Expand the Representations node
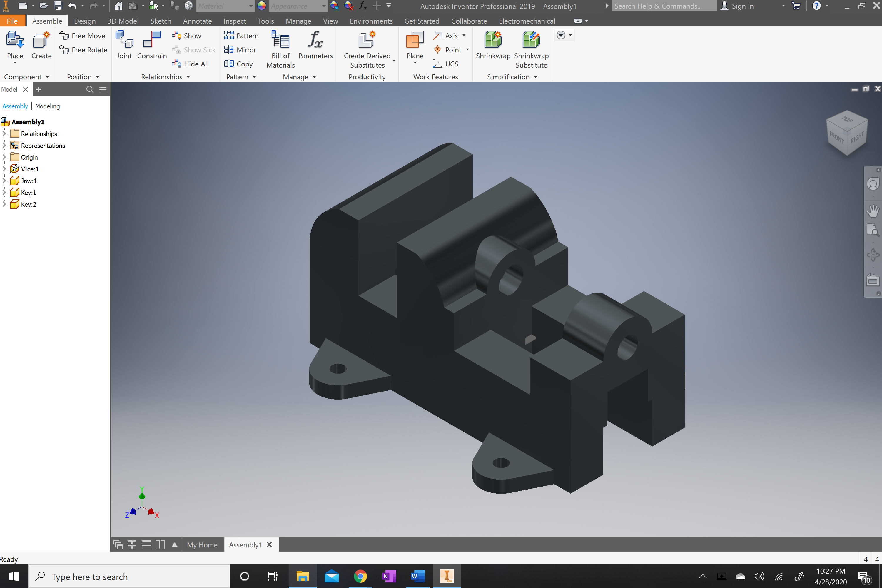 point(4,145)
